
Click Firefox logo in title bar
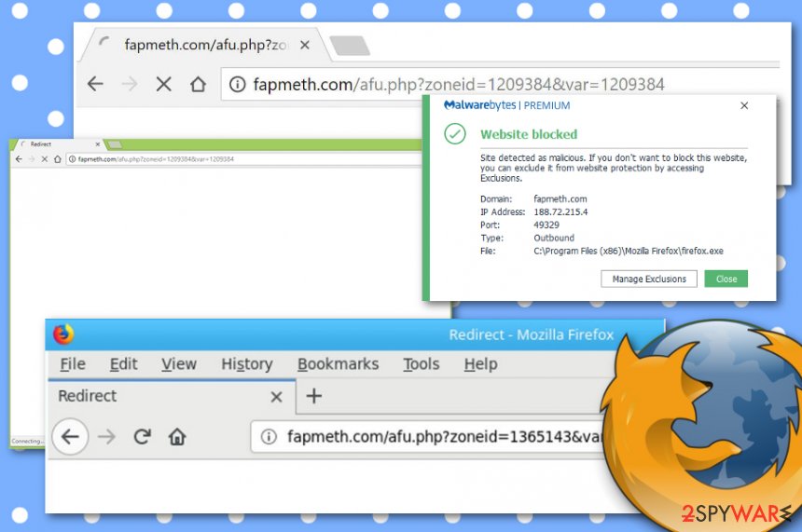(x=62, y=334)
